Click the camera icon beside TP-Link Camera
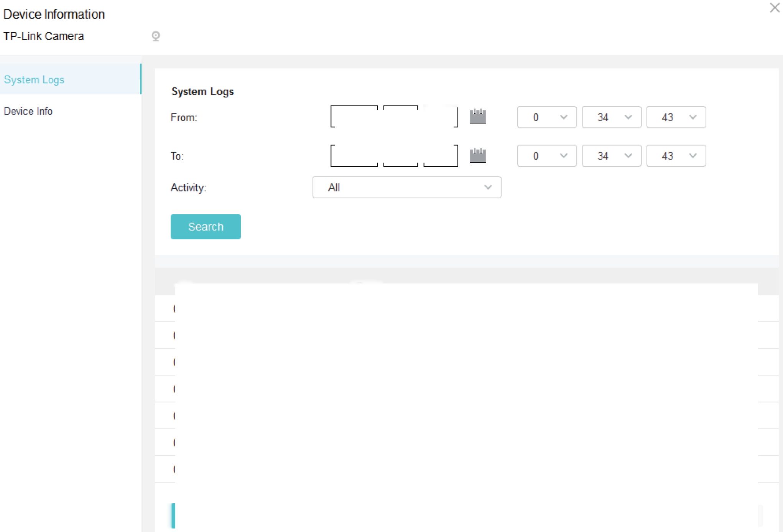 pos(156,36)
